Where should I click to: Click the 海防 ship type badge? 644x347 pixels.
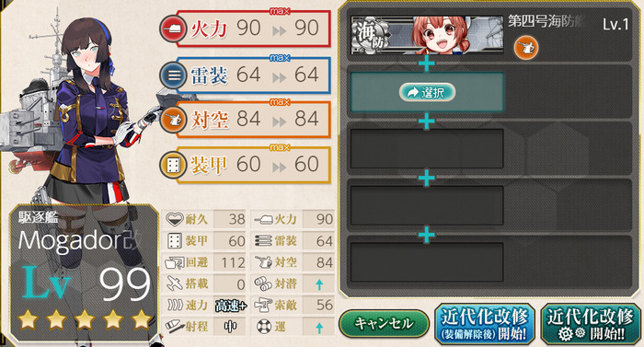click(x=370, y=35)
